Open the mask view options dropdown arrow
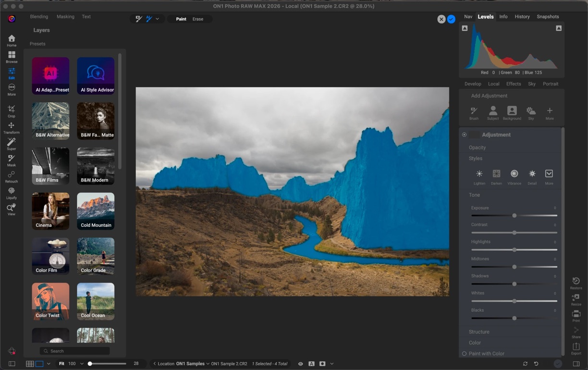588x370 pixels. [x=332, y=364]
